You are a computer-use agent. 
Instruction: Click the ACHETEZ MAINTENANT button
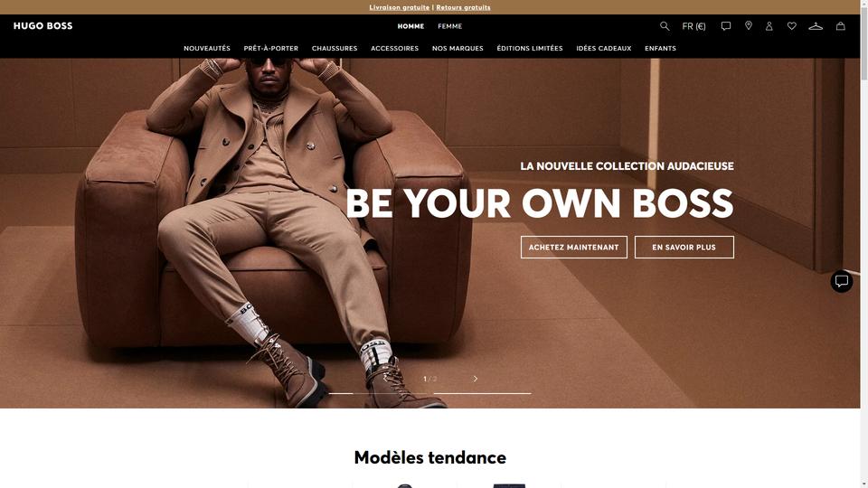tap(573, 248)
